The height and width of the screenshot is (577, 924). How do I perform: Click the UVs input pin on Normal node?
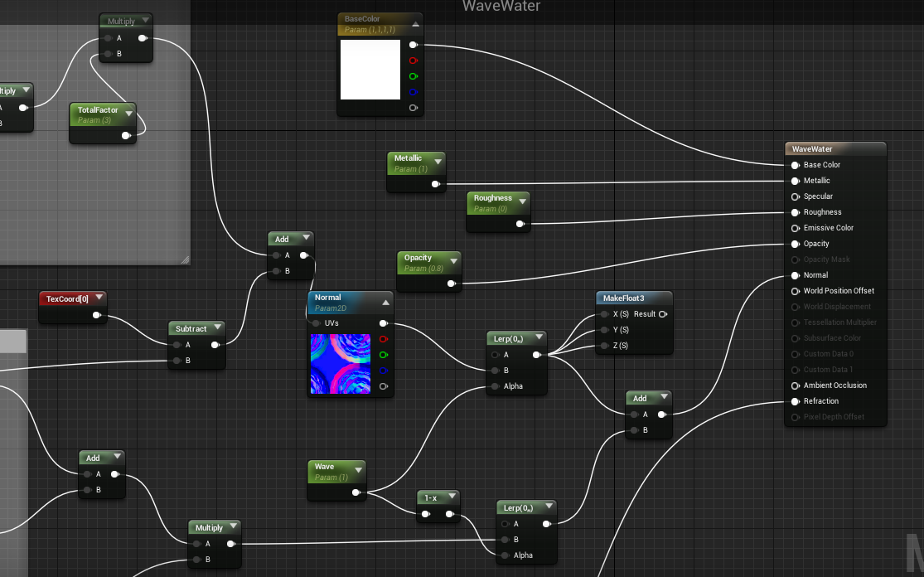coord(317,323)
